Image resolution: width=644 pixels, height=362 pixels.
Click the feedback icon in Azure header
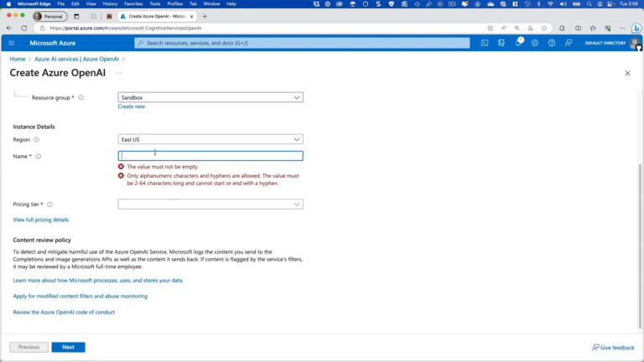tap(569, 43)
